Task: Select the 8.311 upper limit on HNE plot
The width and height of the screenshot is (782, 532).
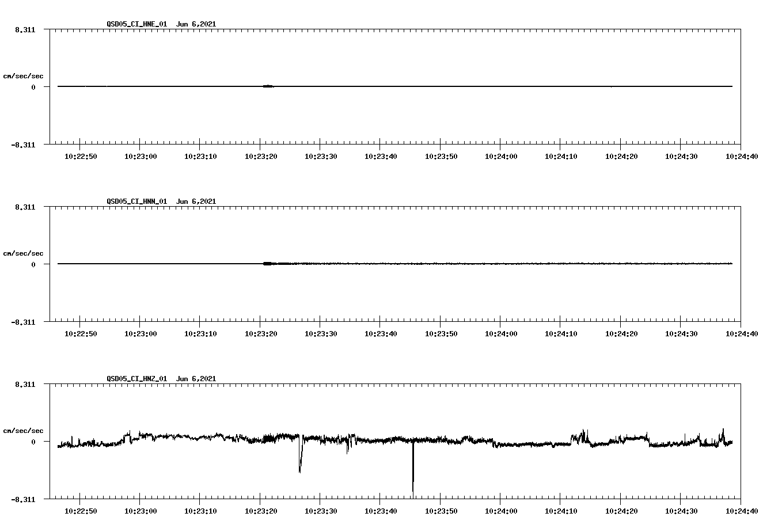Action: [x=25, y=29]
